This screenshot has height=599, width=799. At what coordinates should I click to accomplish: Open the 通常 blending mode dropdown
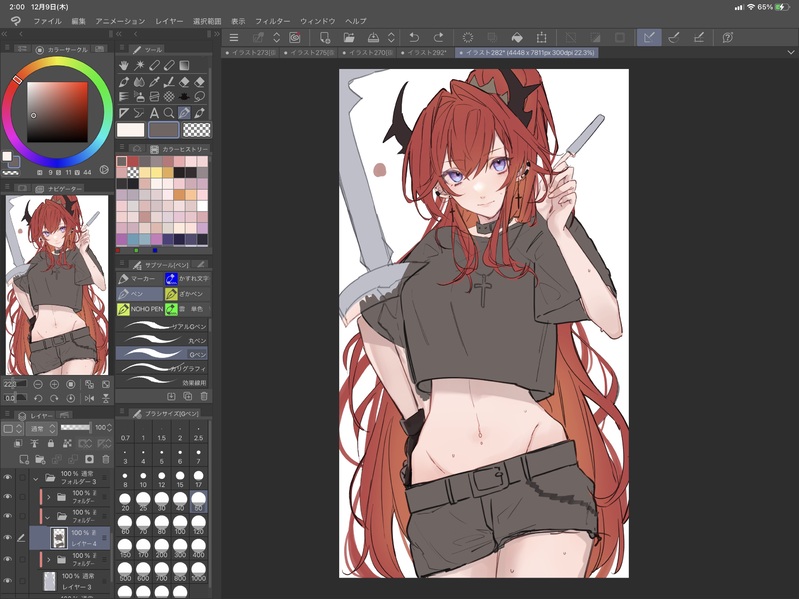coord(43,429)
